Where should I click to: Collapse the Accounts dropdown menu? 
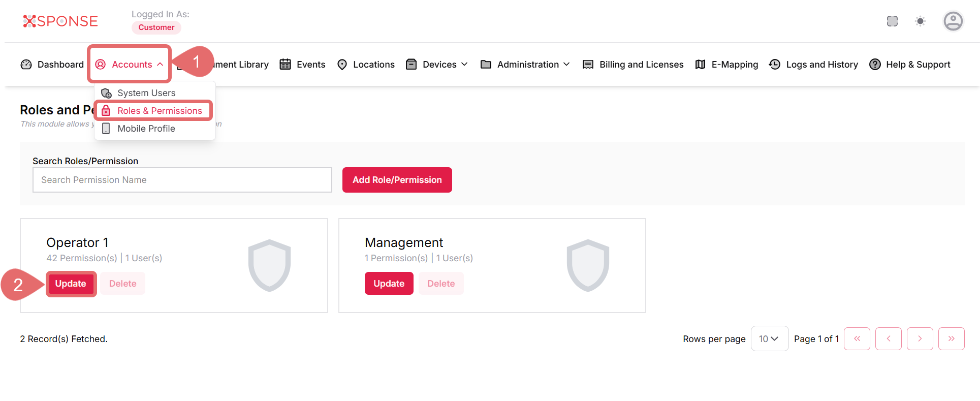130,65
